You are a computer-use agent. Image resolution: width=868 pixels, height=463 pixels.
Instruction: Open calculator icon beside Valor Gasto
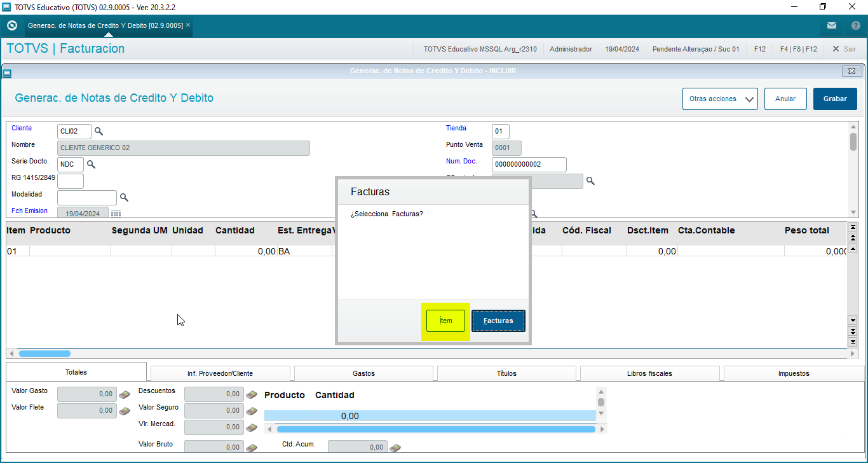point(125,394)
